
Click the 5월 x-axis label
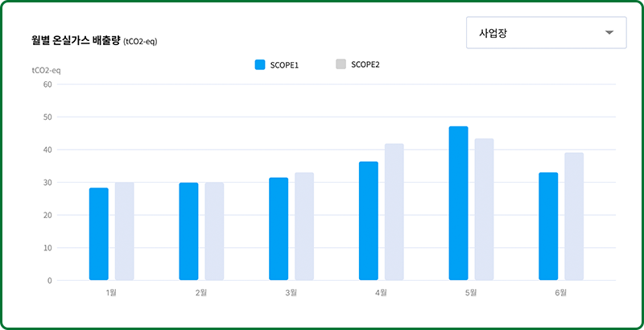(471, 292)
